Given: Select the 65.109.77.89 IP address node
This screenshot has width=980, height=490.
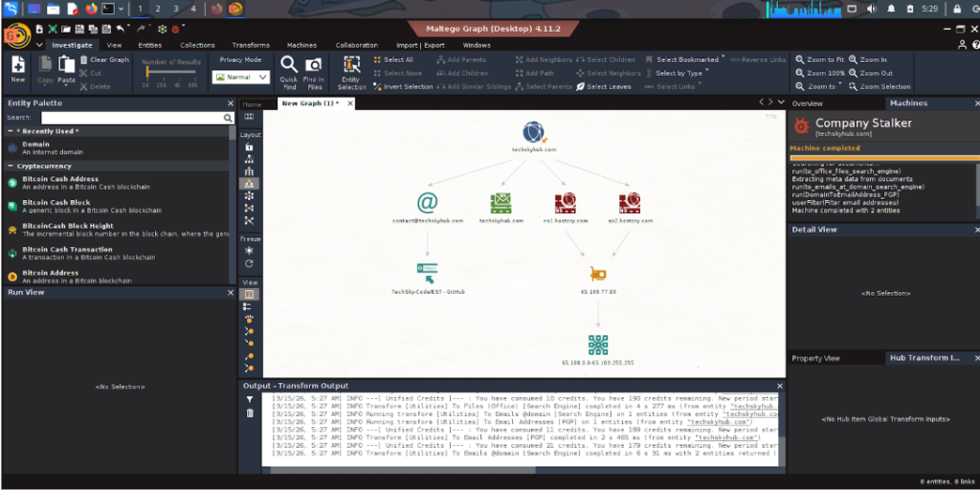Looking at the screenshot, I should [598, 274].
